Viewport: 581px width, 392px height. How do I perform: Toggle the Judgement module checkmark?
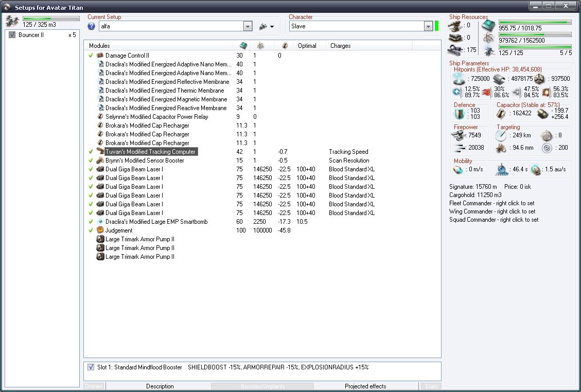(x=91, y=230)
